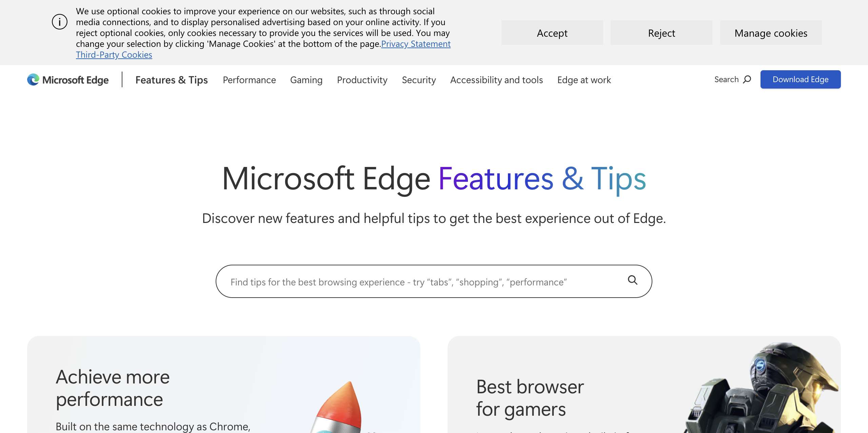Navigate to the Gaming section
This screenshot has height=433, width=868.
(306, 80)
